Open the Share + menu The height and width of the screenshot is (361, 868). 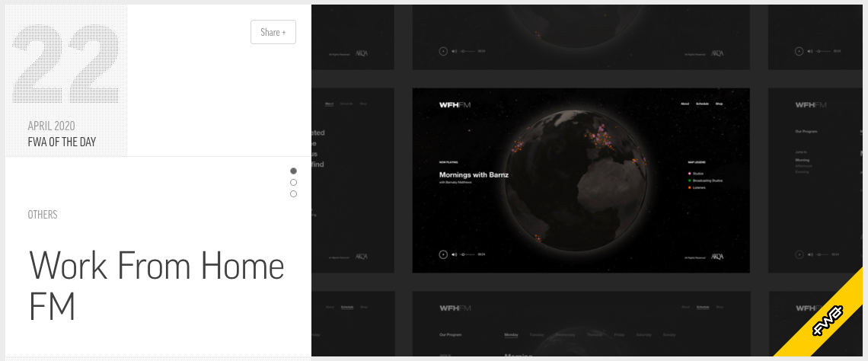pyautogui.click(x=273, y=32)
